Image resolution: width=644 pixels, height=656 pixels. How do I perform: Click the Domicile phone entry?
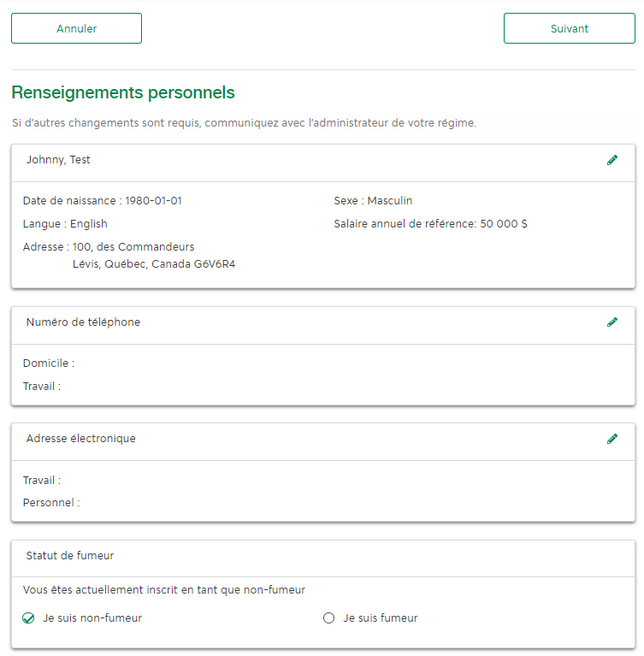[x=49, y=363]
